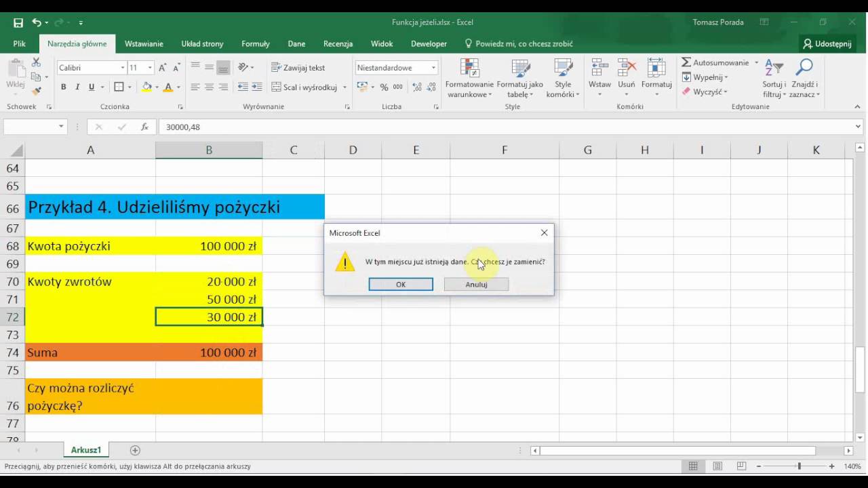Image resolution: width=868 pixels, height=488 pixels.
Task: Open borders dropdown arrow
Action: point(130,87)
